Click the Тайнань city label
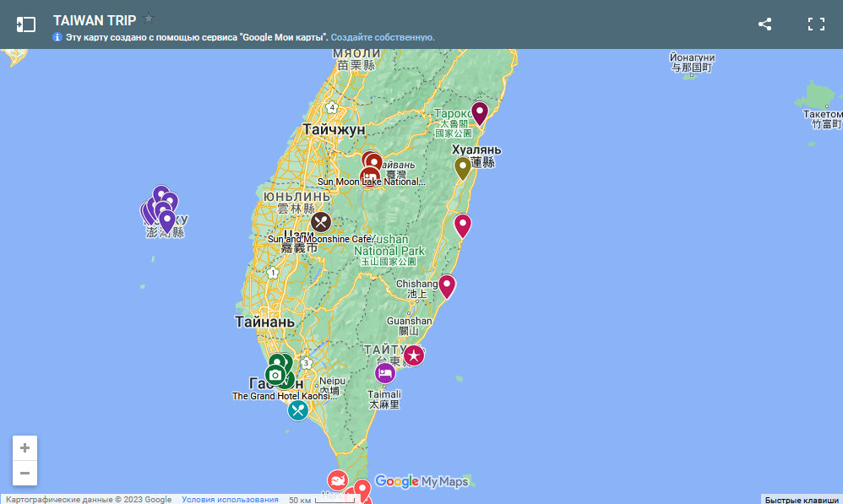 (264, 322)
